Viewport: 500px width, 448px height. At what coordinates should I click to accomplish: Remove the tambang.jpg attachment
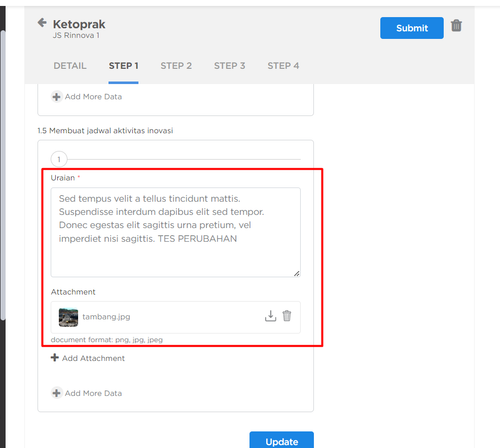[x=287, y=316]
